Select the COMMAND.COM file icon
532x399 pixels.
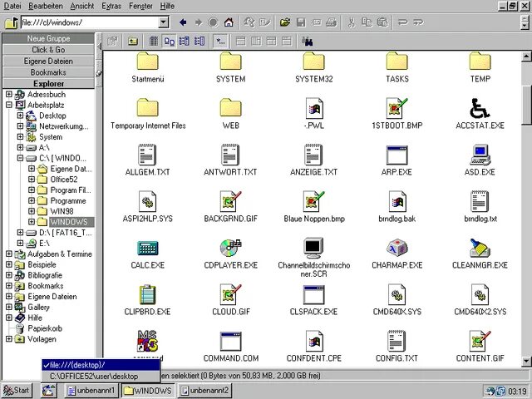[x=231, y=342]
